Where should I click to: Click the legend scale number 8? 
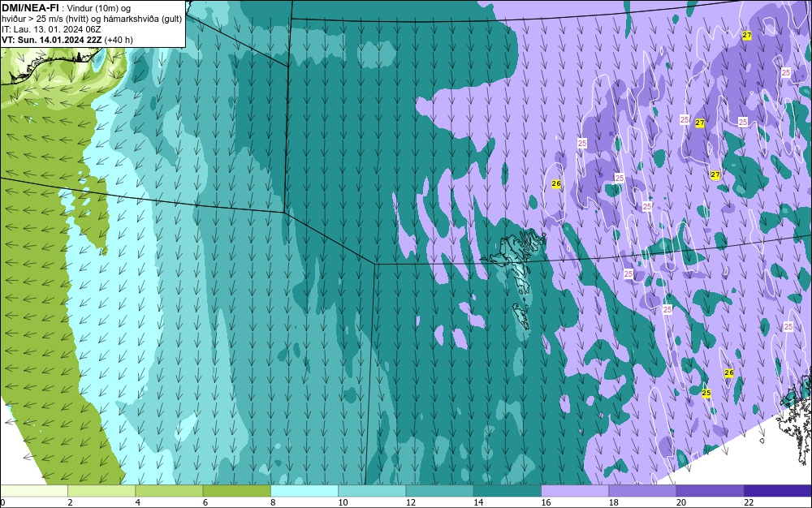pos(273,502)
